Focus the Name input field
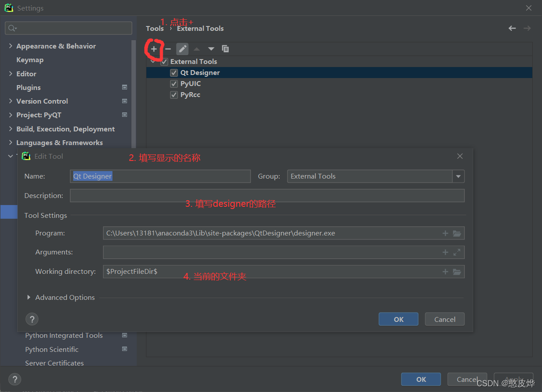Screen dimensions: 542x392 [x=161, y=176]
